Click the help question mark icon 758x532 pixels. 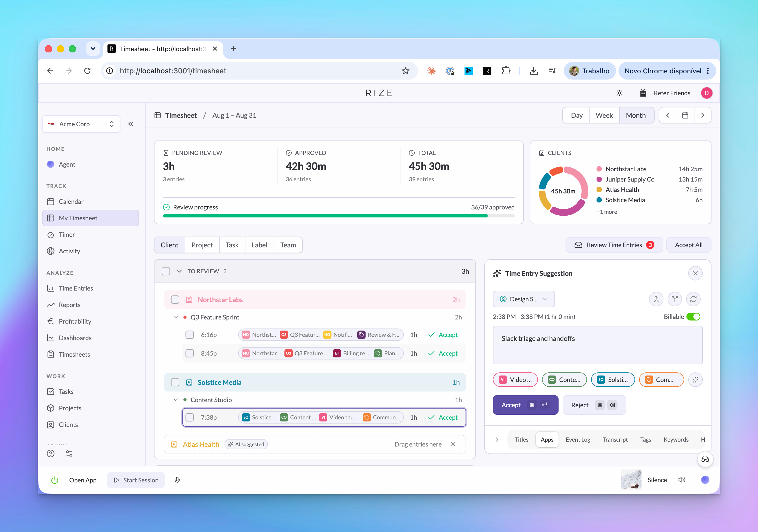(51, 453)
